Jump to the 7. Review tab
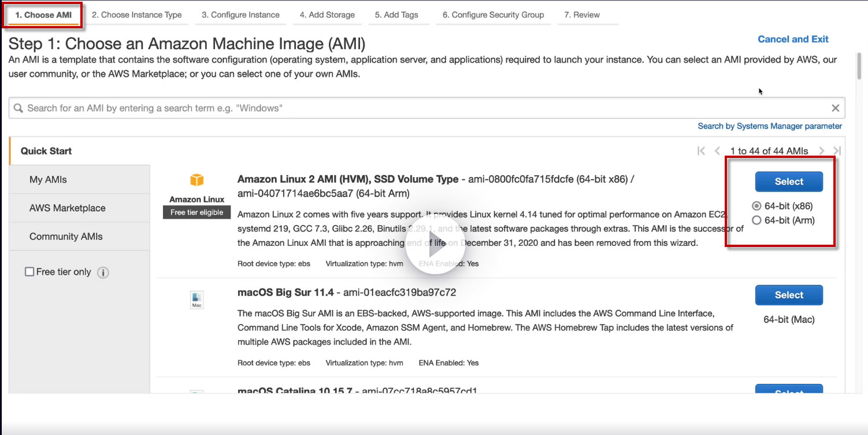868x435 pixels. click(x=583, y=15)
